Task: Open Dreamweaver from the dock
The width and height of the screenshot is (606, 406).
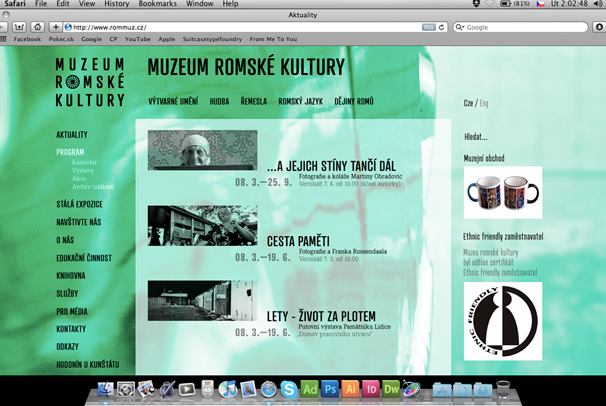Action: (x=391, y=389)
